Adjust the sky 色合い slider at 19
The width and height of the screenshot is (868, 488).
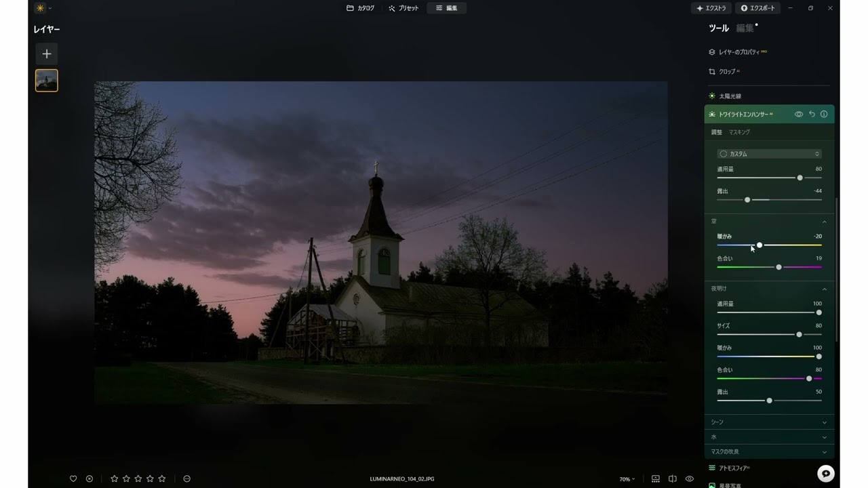point(778,267)
